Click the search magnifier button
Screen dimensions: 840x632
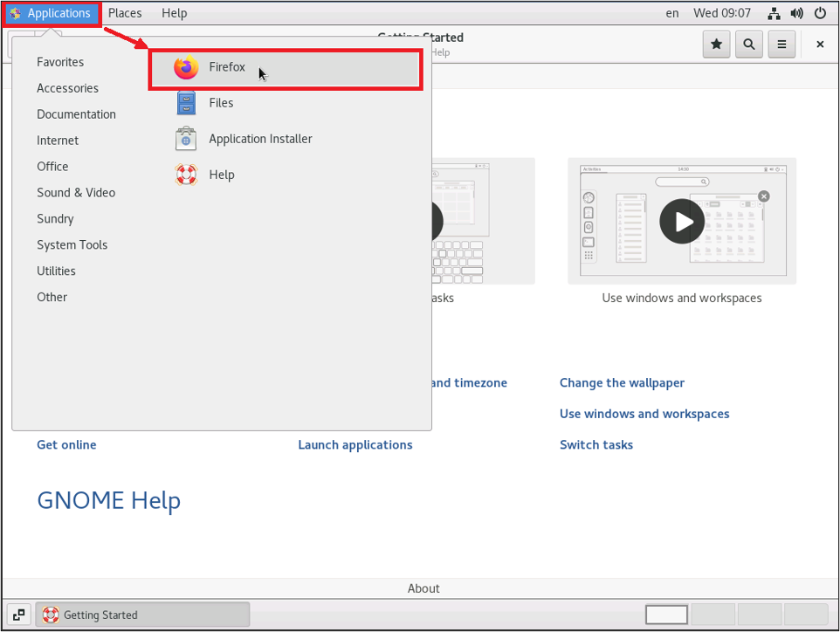pos(749,45)
